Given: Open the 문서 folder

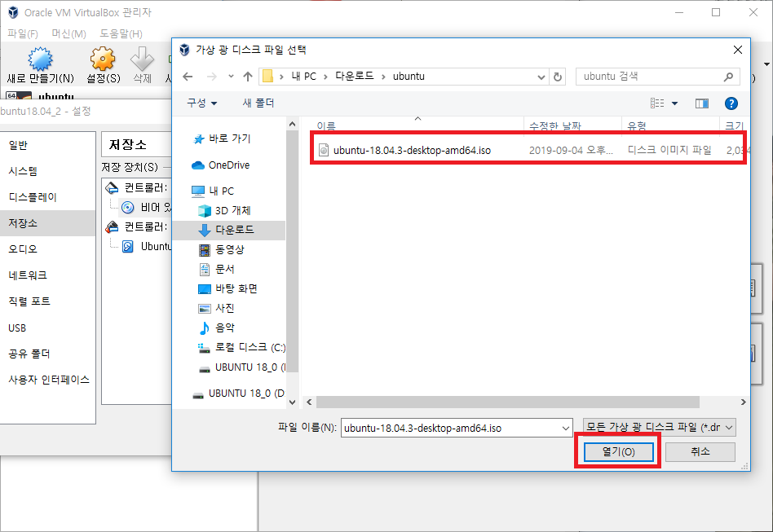Looking at the screenshot, I should tap(216, 269).
